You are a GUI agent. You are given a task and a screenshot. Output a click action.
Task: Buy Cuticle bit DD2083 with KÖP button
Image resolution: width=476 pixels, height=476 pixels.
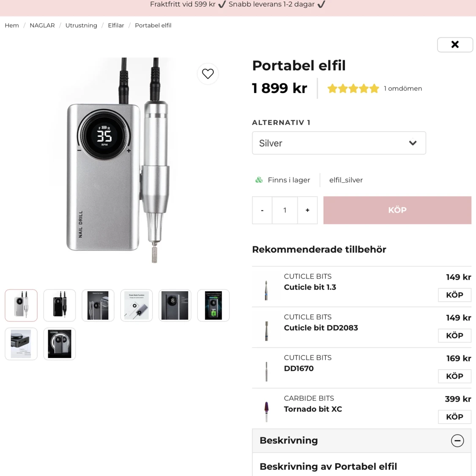[x=454, y=336]
